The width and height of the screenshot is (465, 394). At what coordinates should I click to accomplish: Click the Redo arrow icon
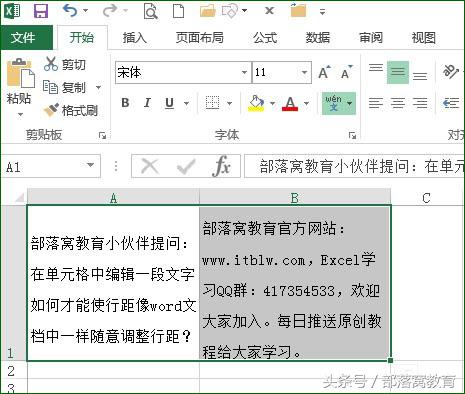point(110,11)
